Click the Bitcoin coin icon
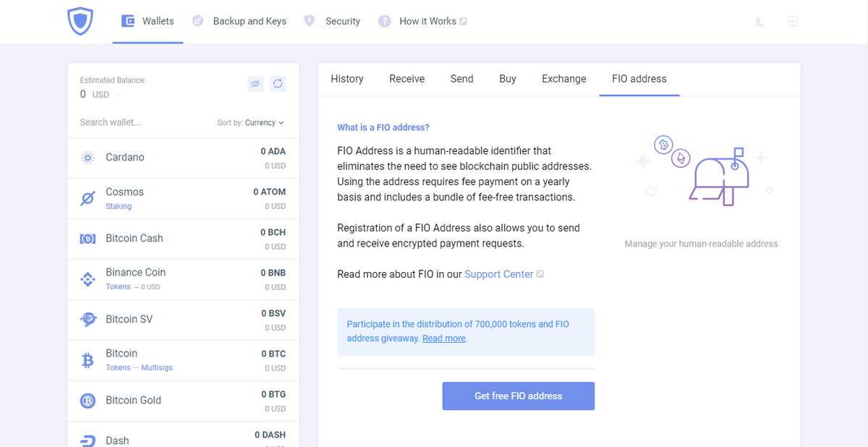This screenshot has height=447, width=868. click(88, 360)
